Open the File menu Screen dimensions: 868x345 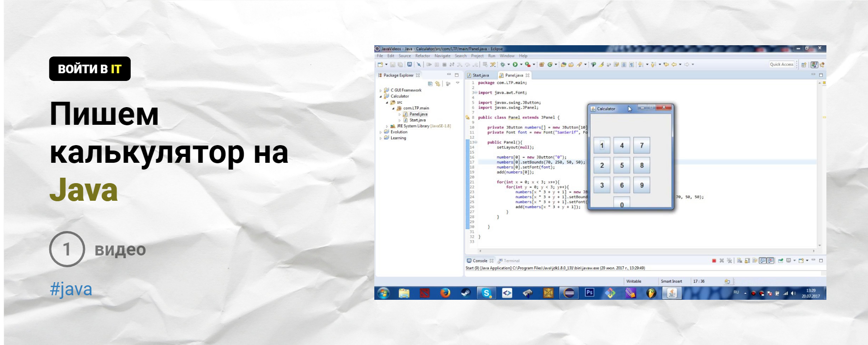[x=380, y=56]
